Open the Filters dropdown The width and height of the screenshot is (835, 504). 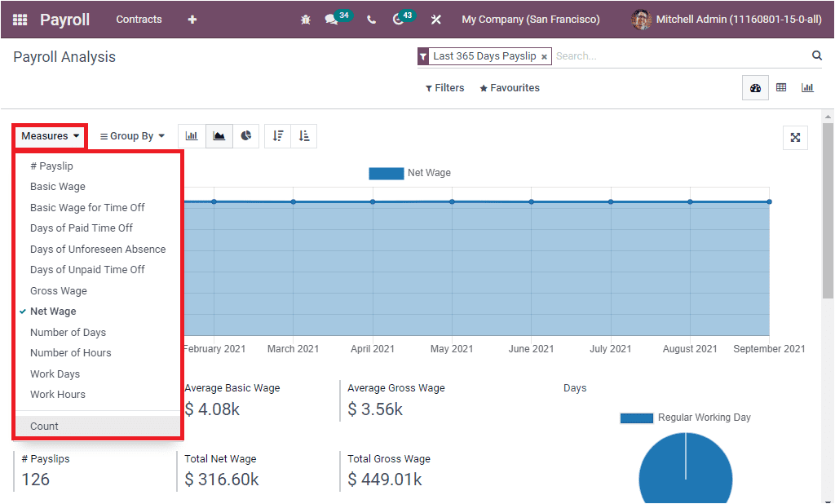point(444,87)
